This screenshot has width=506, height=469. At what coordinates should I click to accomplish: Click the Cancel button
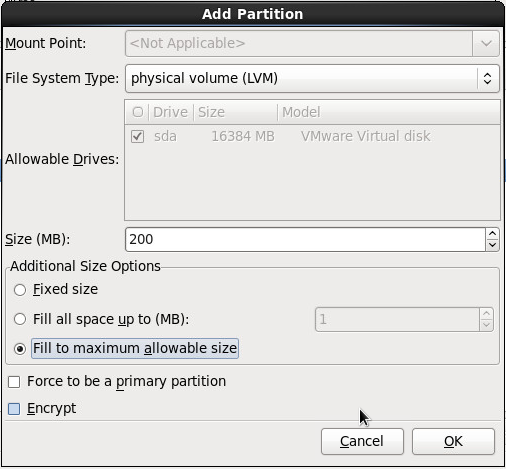[362, 441]
